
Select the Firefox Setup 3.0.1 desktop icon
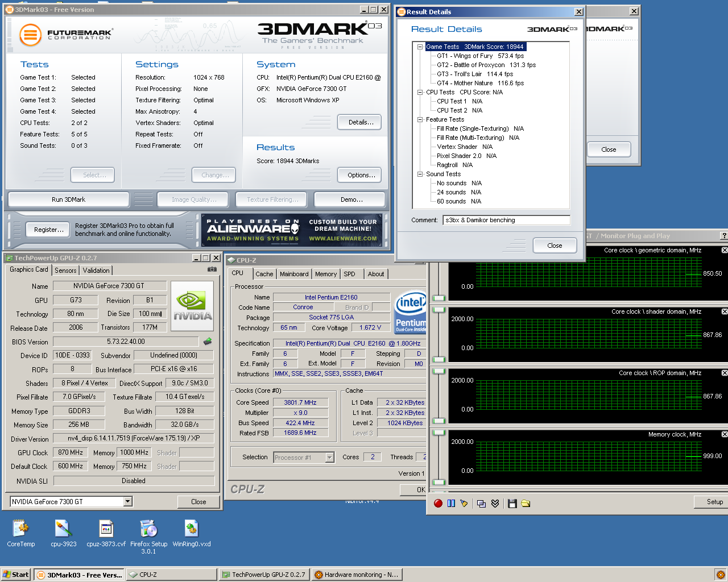pos(149,537)
